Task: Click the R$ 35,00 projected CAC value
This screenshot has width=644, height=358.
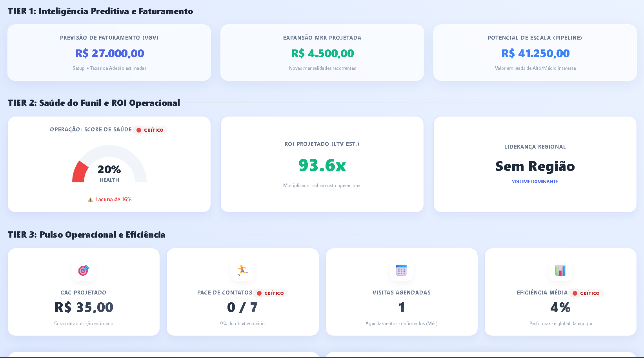Action: click(84, 307)
